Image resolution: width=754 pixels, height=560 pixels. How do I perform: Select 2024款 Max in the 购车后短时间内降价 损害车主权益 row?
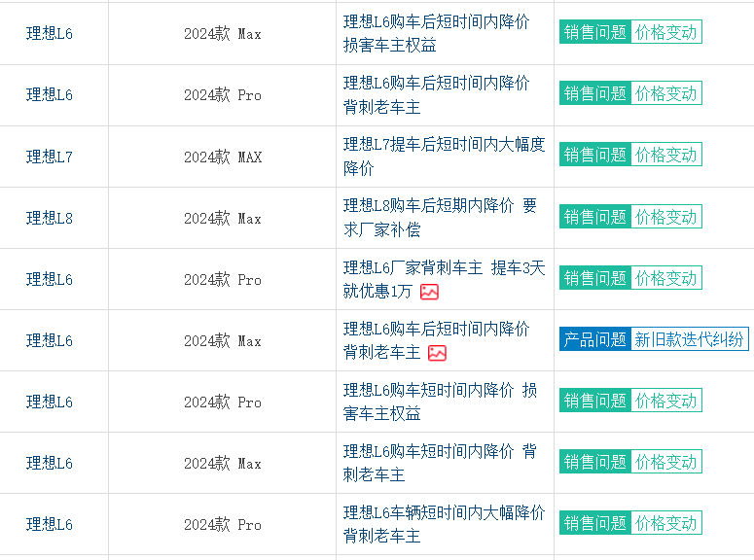(x=223, y=34)
